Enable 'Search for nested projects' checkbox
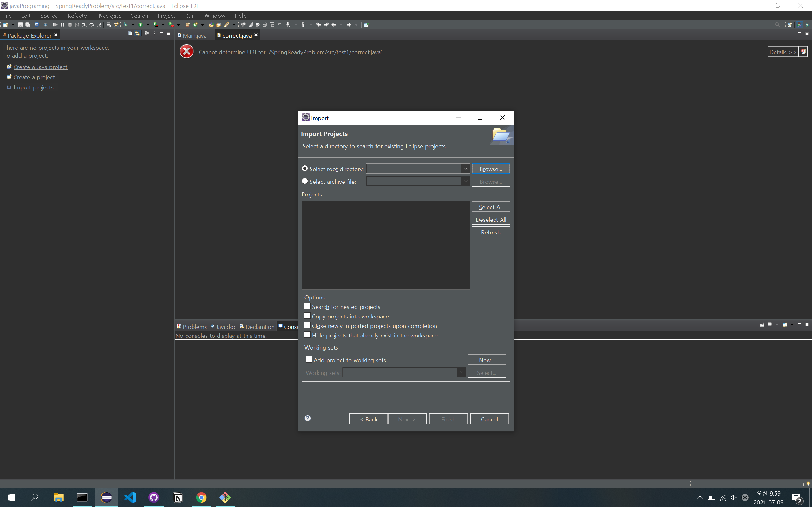The image size is (812, 507). pos(307,306)
